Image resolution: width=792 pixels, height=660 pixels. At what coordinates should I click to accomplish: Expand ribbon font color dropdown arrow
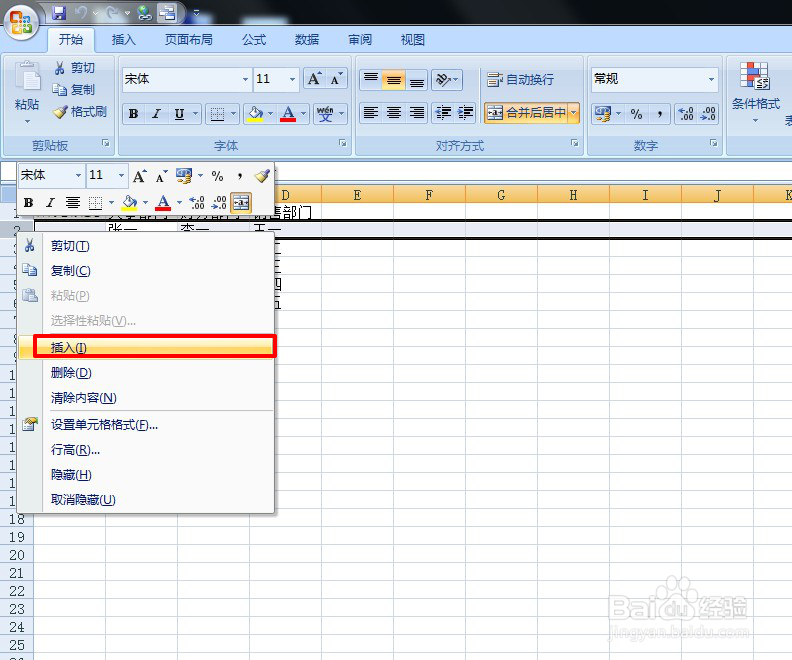[304, 114]
